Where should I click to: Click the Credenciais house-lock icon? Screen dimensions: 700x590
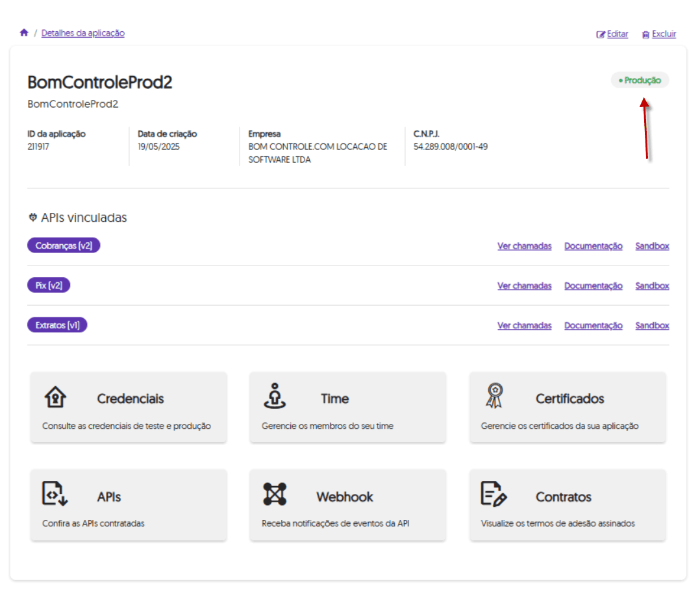tap(55, 397)
